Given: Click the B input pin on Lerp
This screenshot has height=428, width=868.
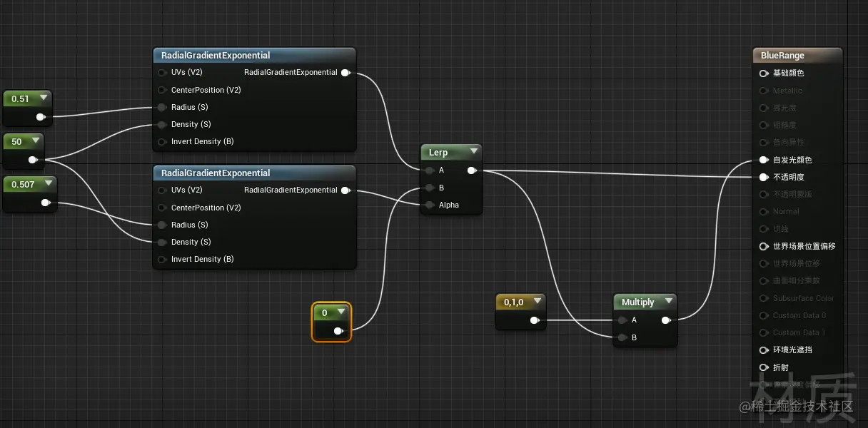Looking at the screenshot, I should [429, 188].
